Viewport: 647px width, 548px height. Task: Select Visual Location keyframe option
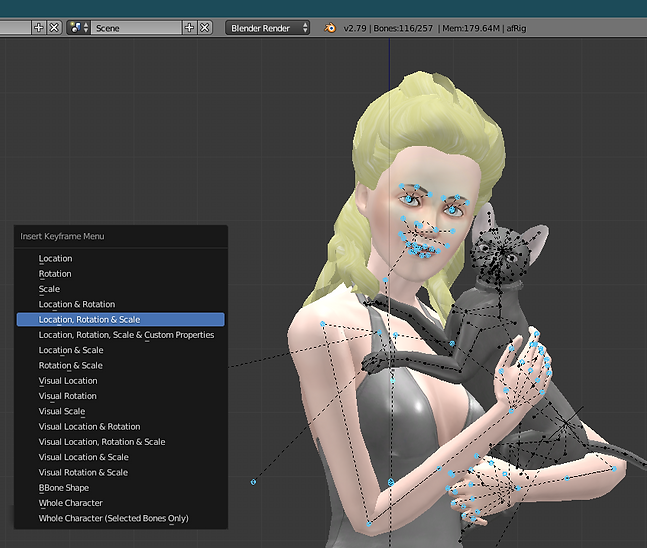click(x=120, y=380)
